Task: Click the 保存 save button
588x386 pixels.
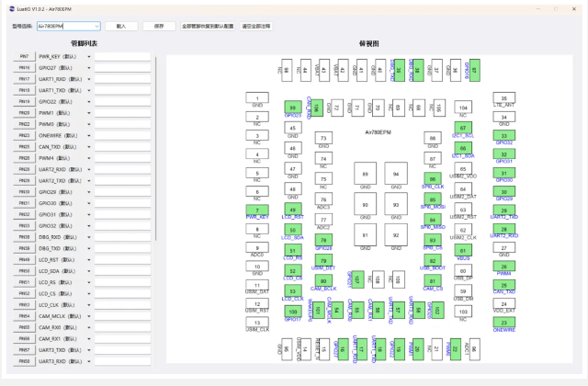Action: (159, 26)
